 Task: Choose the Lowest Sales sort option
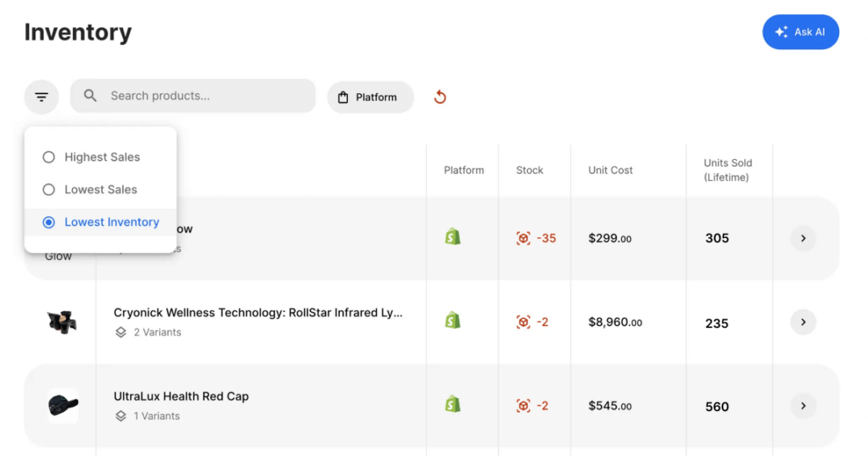pos(49,190)
